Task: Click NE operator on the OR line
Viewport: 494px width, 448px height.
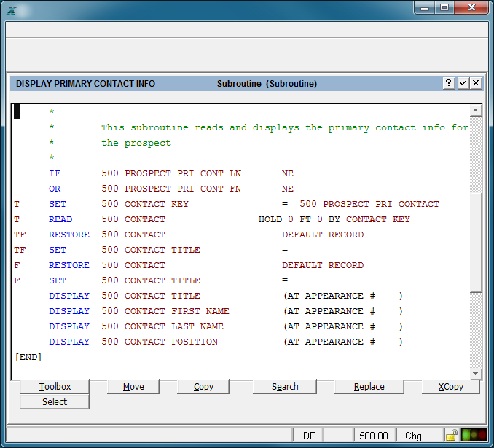Action: click(x=287, y=189)
